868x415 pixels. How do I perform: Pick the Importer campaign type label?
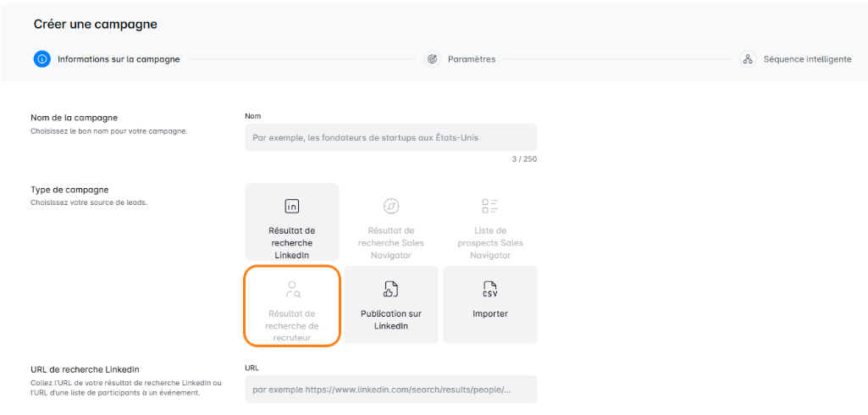click(x=489, y=313)
